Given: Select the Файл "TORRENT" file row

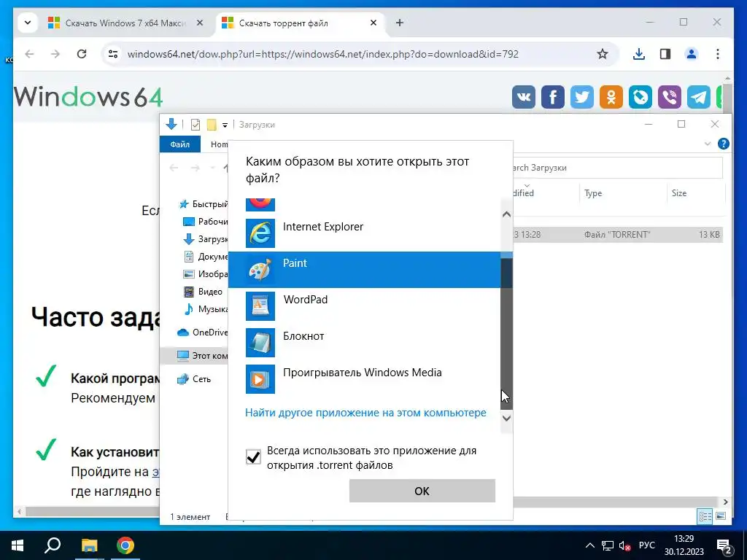Looking at the screenshot, I should (617, 234).
